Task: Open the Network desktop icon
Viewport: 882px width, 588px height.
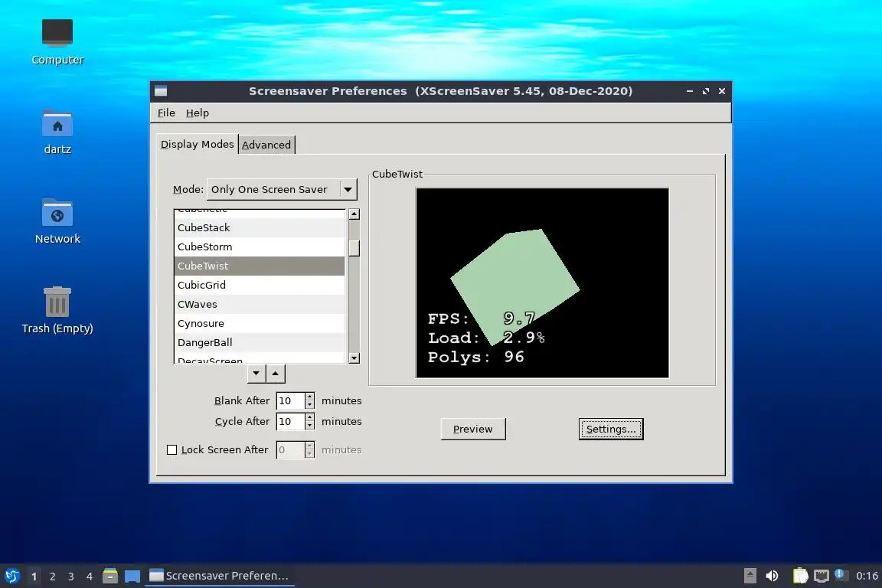Action: (57, 221)
